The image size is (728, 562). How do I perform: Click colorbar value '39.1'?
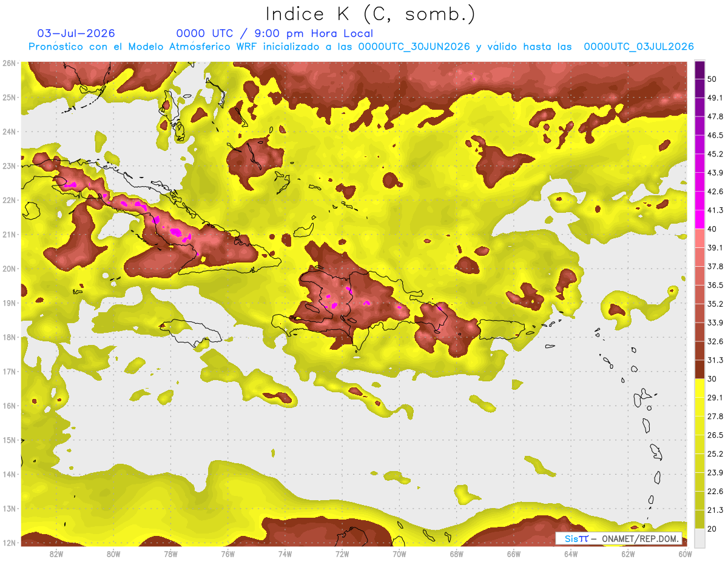point(715,247)
